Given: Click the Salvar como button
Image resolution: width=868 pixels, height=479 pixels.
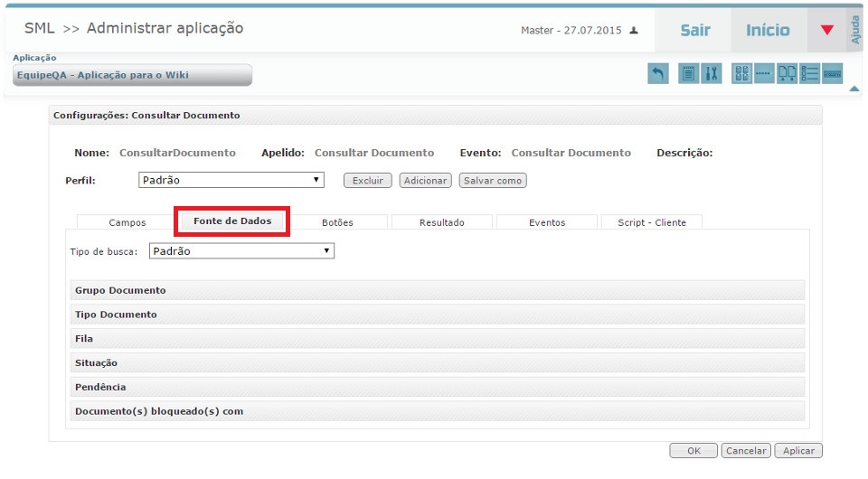Looking at the screenshot, I should pos(493,181).
